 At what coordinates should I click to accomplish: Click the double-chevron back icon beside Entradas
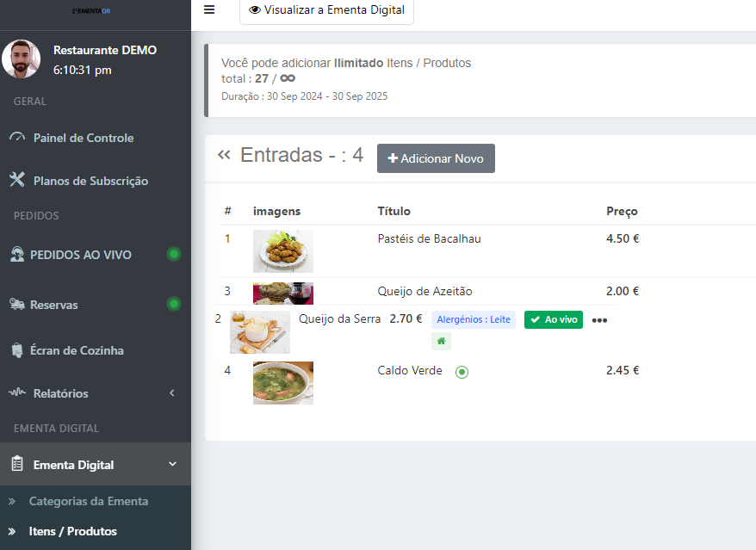point(225,155)
